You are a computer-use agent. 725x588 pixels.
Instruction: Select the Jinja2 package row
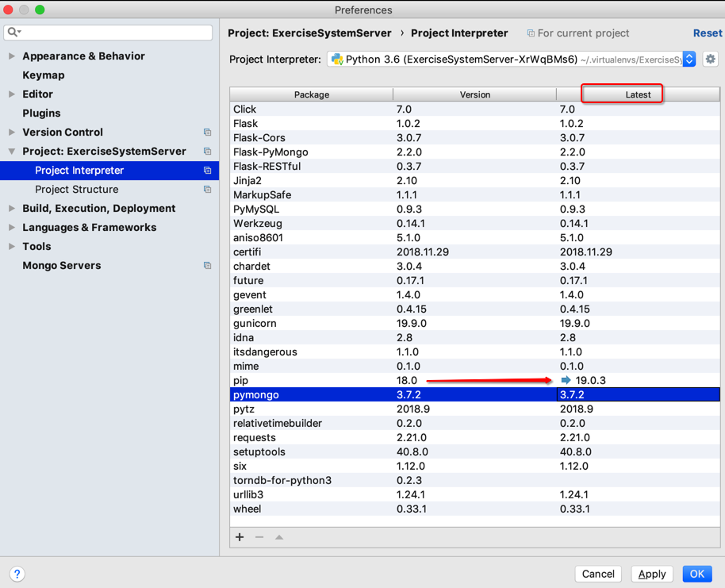[475, 180]
